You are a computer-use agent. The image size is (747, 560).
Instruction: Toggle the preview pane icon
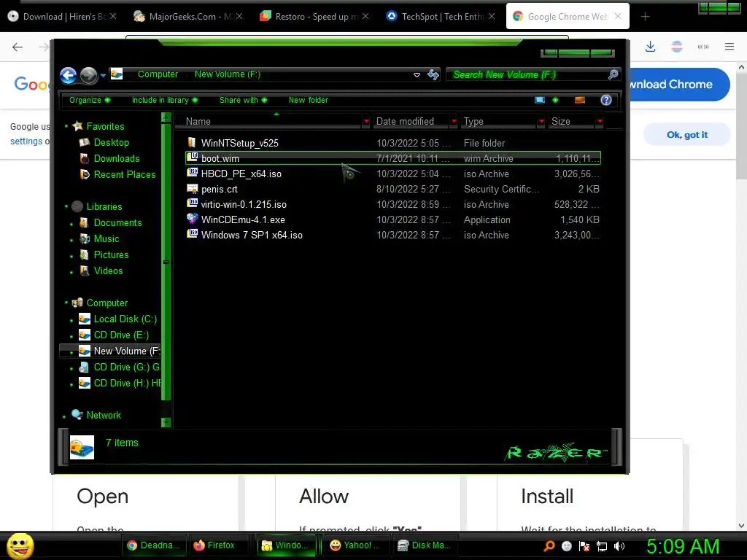click(580, 100)
